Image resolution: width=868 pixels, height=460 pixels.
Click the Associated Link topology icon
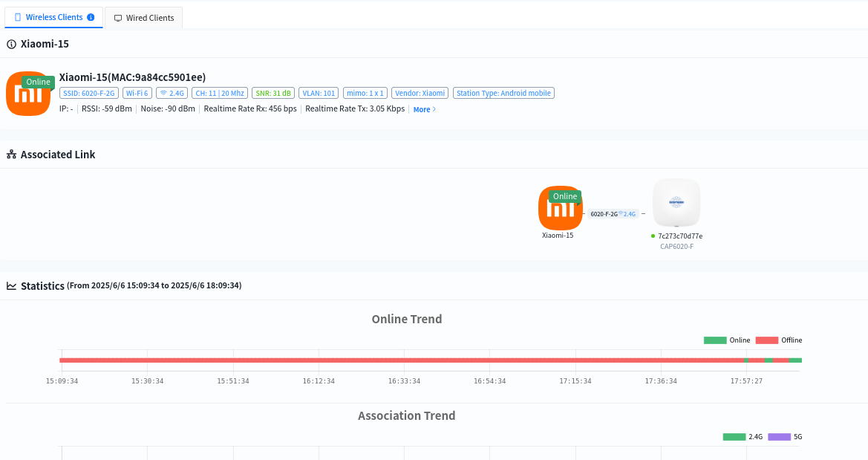click(x=11, y=155)
